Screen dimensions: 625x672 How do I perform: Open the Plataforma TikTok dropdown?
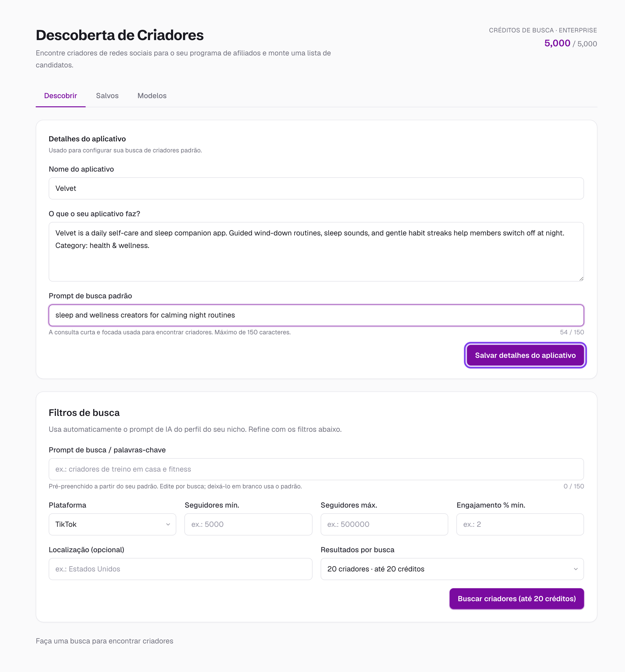pyautogui.click(x=112, y=524)
